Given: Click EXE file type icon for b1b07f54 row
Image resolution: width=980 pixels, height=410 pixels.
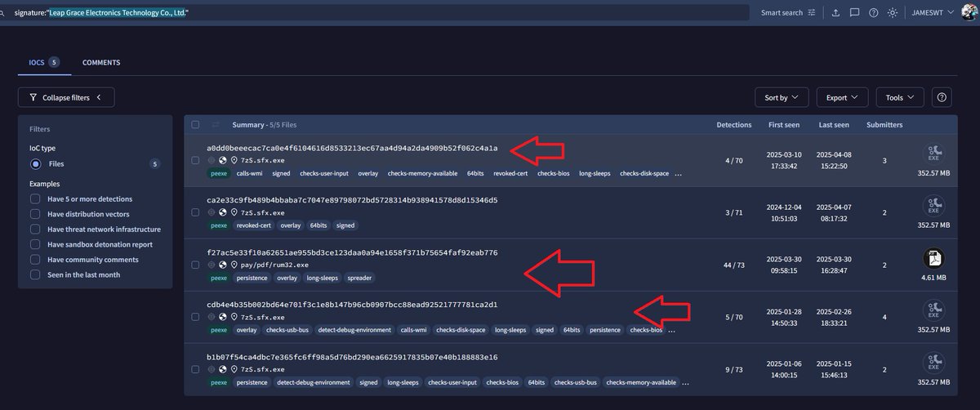Looking at the screenshot, I should [x=935, y=363].
